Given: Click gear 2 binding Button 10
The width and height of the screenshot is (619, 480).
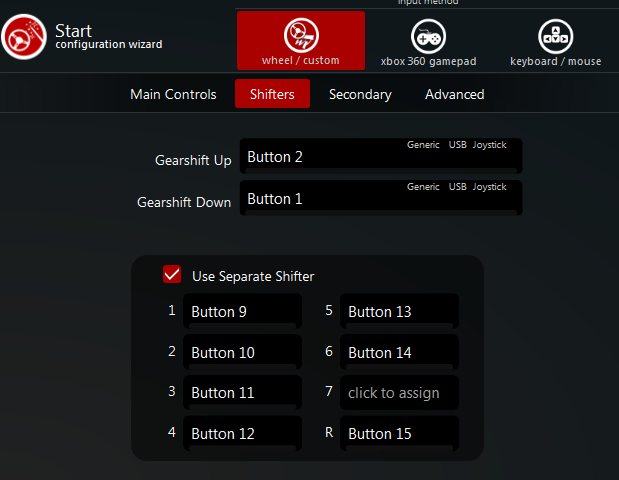Looking at the screenshot, I should 242,352.
